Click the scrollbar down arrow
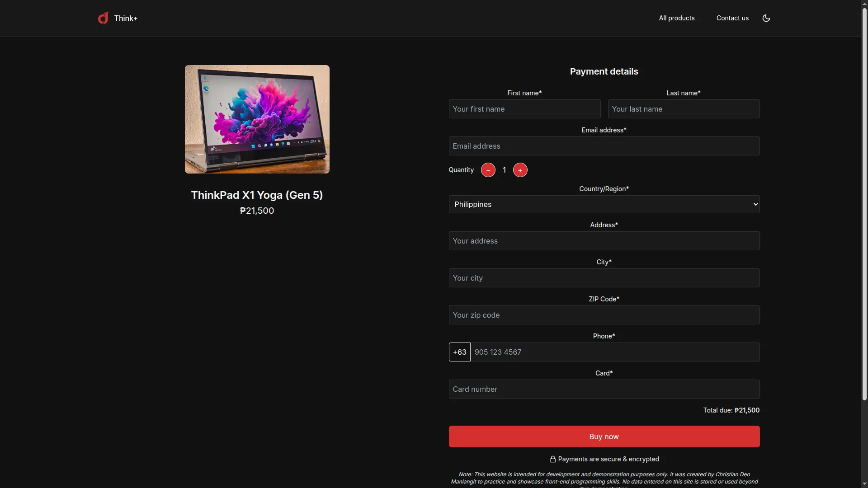Screen dimensions: 868x488 point(864,484)
